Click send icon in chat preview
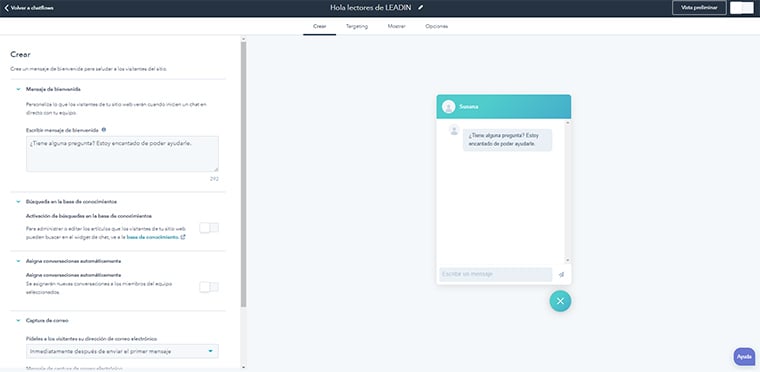 tap(561, 275)
